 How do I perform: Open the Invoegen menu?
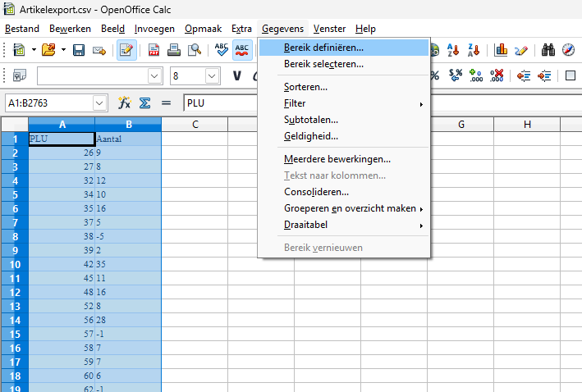[x=154, y=29]
